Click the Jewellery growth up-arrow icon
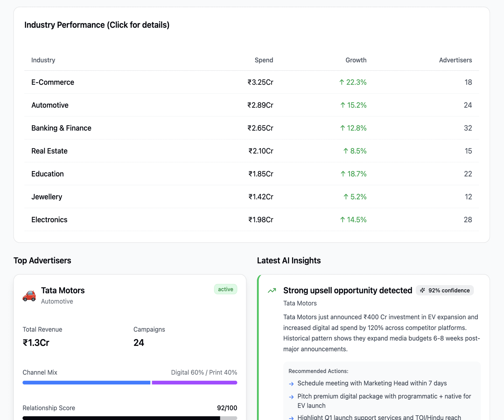This screenshot has width=504, height=420. pyautogui.click(x=346, y=197)
